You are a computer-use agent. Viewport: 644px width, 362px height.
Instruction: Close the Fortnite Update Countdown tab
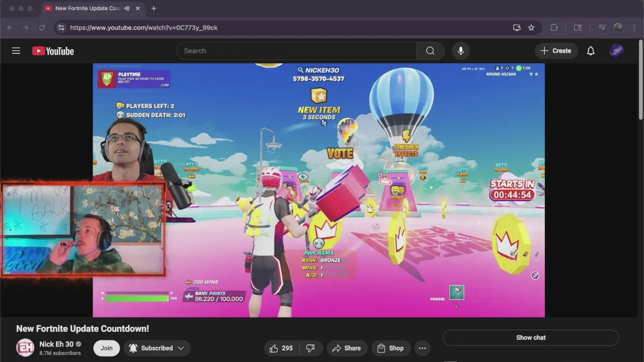click(x=137, y=9)
